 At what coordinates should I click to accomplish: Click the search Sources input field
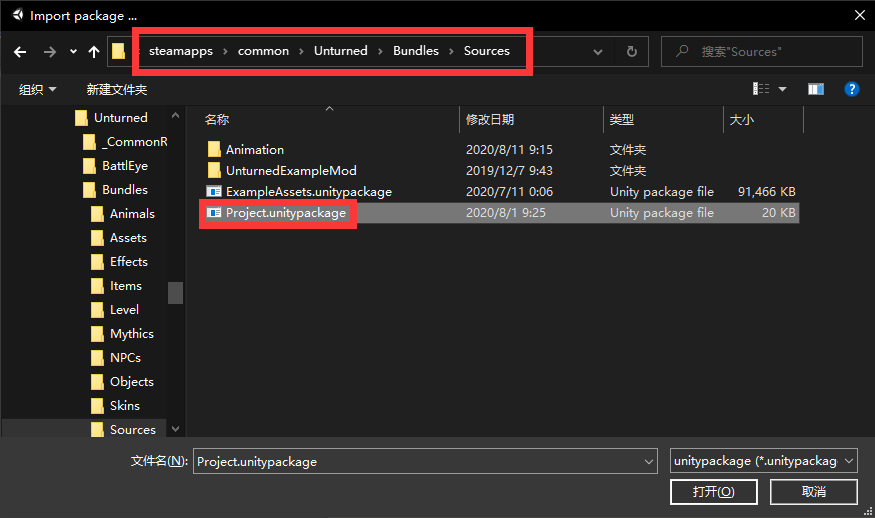coord(762,52)
